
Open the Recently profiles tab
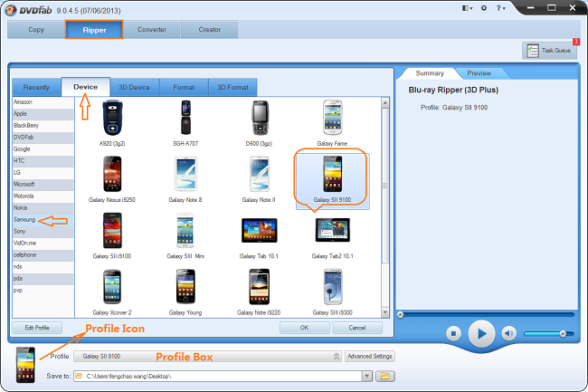(x=36, y=88)
